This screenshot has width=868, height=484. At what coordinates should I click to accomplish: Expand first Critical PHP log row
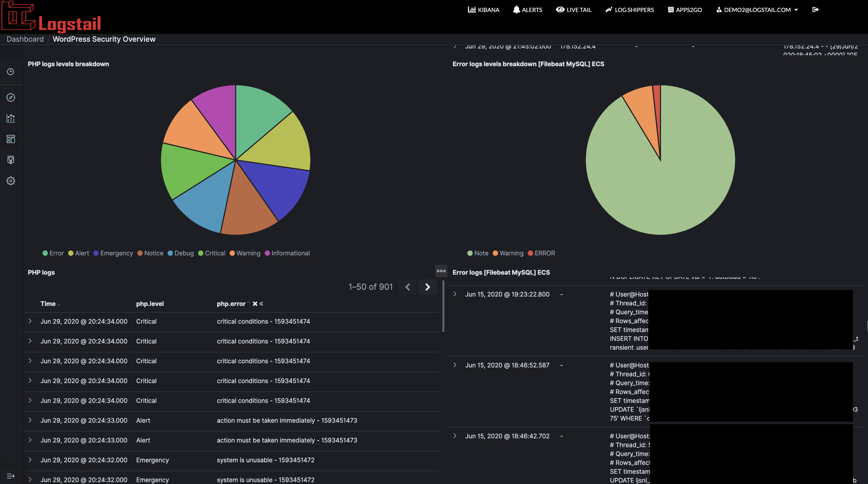point(30,322)
